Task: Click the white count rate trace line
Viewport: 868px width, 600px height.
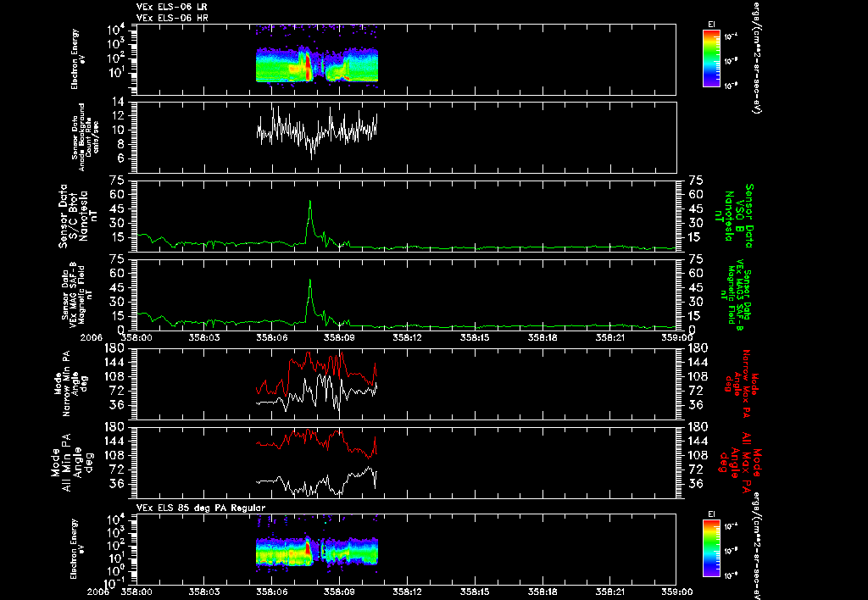Action: click(x=317, y=133)
